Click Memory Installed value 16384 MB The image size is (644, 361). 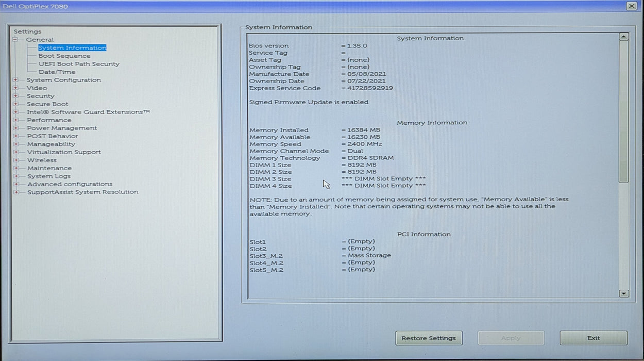[x=364, y=130]
